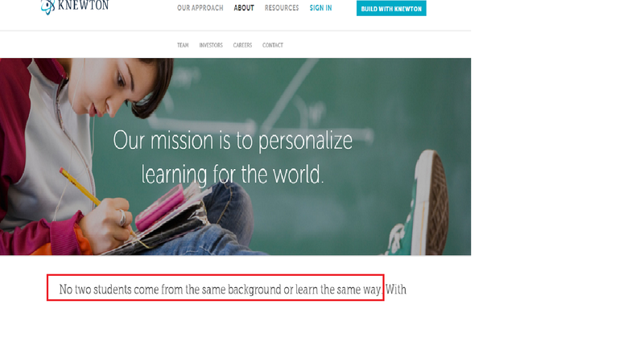Screen dimensions: 644x362
Task: Switch to the Careers sub-navigation tab
Action: pyautogui.click(x=242, y=45)
